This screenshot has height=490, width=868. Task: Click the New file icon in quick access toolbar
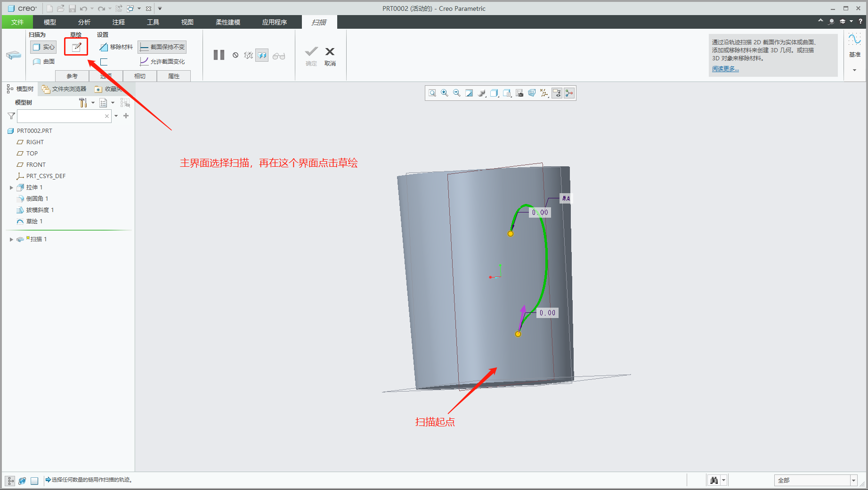[x=49, y=8]
